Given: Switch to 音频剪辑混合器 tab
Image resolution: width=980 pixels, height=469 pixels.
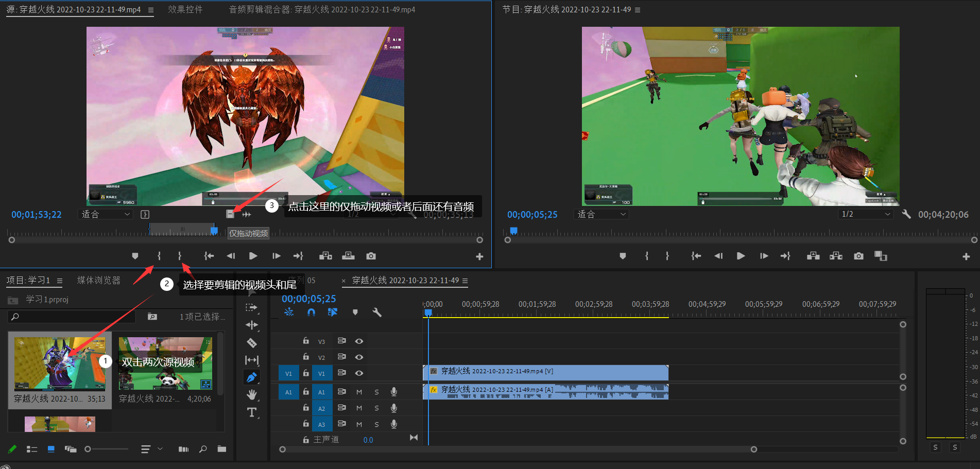Looking at the screenshot, I should (322, 10).
